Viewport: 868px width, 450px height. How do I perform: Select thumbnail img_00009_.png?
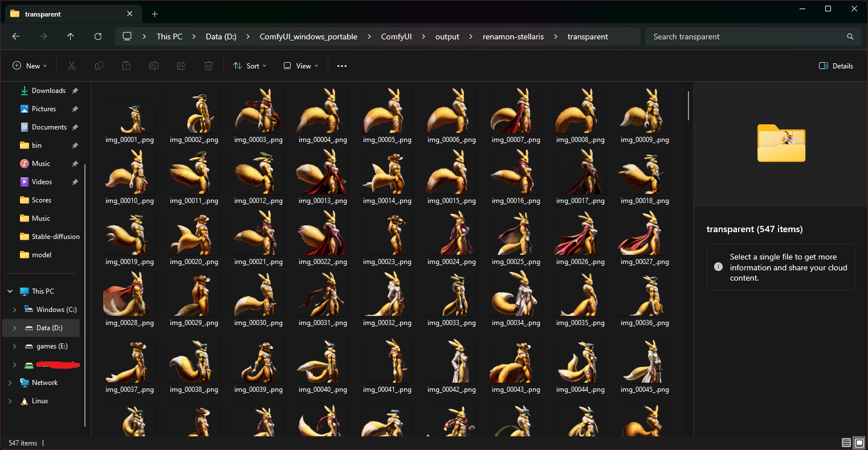click(645, 111)
